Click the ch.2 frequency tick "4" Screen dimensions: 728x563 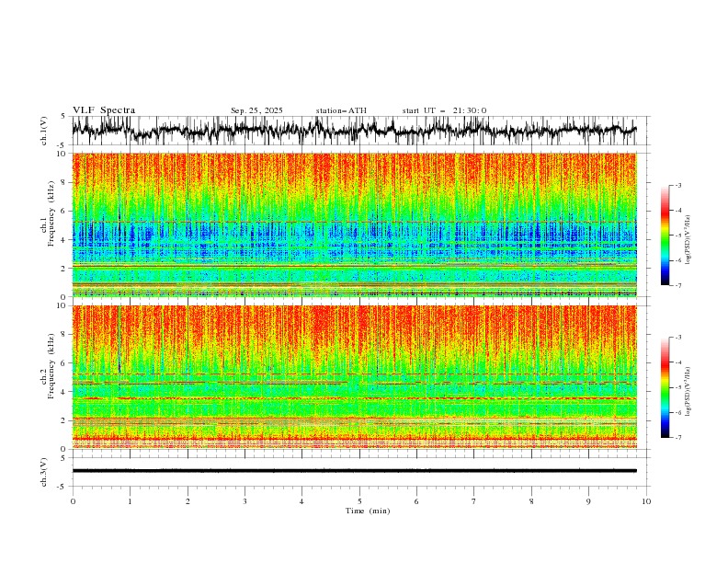[x=64, y=392]
